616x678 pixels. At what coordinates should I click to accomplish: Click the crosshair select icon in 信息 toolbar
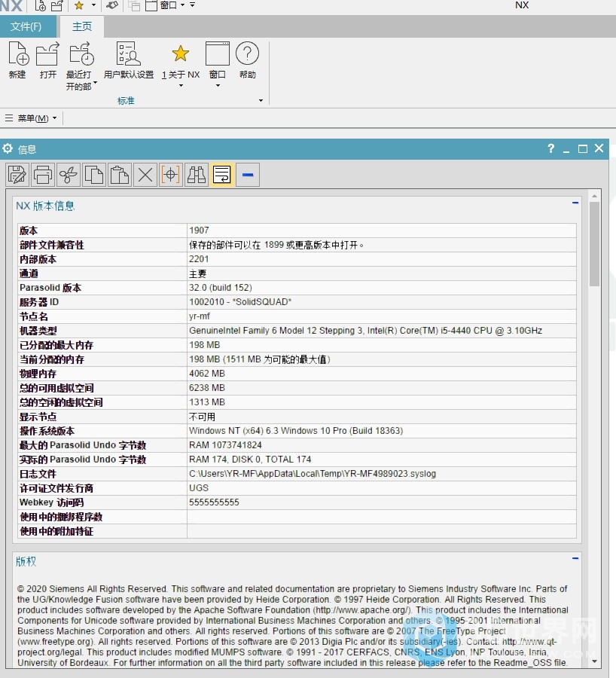click(x=171, y=175)
